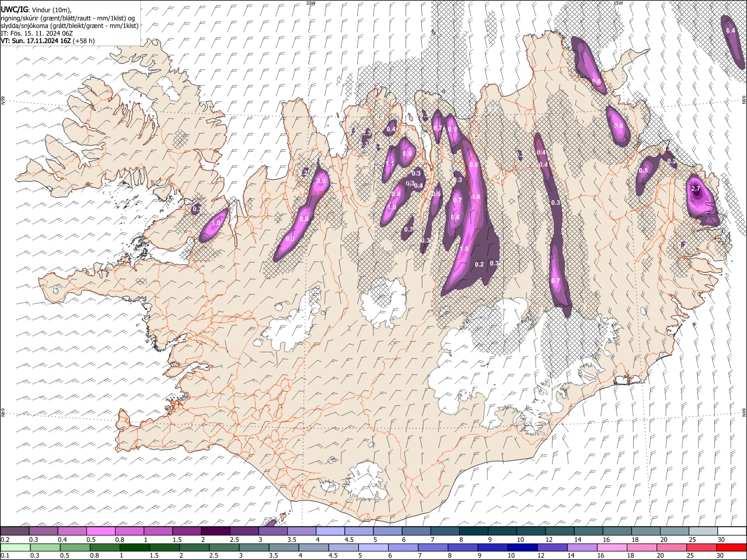This screenshot has height=560, width=747.
Task: Select the dark teal snow swatch labeled 8
Action: tap(473, 531)
